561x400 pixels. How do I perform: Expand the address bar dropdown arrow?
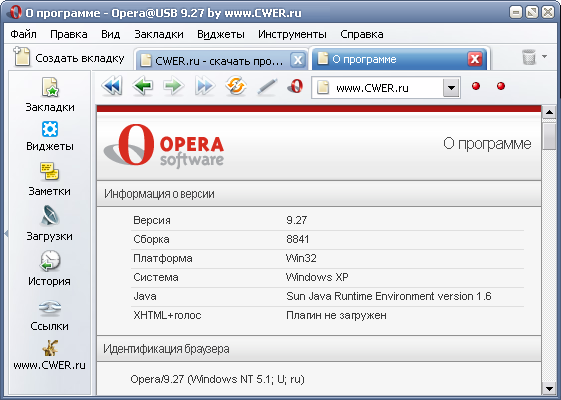pyautogui.click(x=451, y=88)
